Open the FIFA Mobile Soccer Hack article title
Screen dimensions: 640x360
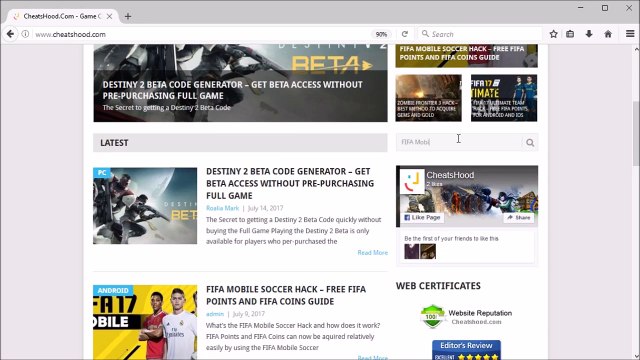coord(286,295)
